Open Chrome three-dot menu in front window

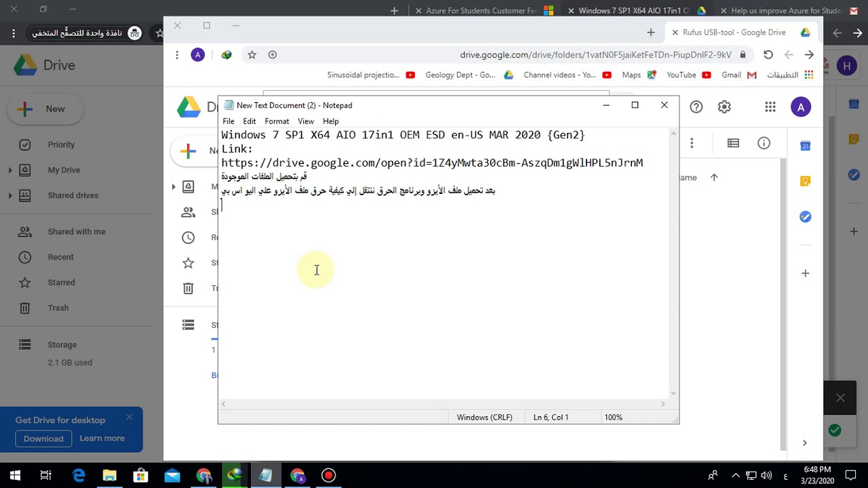click(x=177, y=55)
